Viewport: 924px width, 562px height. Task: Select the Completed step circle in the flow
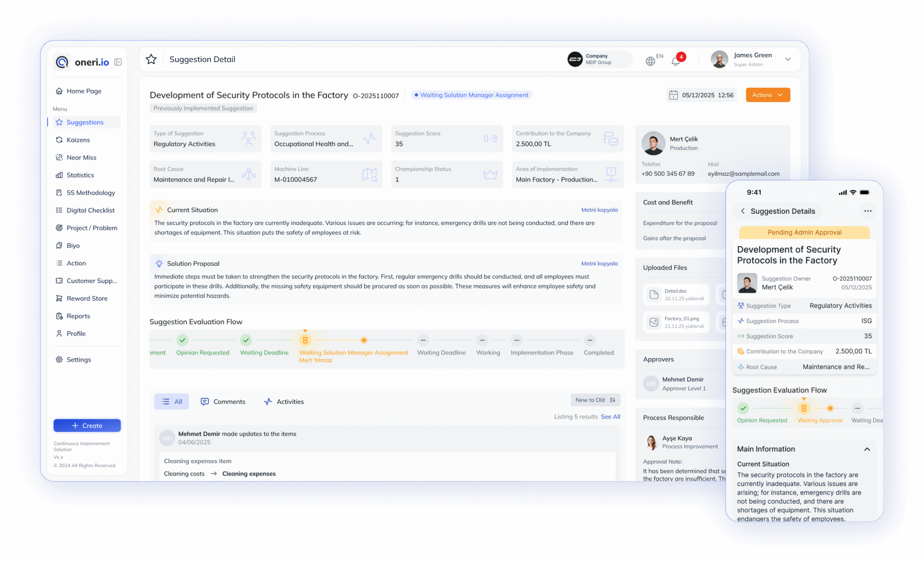[590, 340]
